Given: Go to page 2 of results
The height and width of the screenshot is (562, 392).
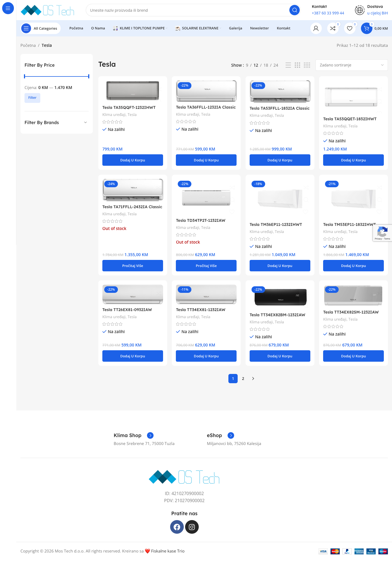Looking at the screenshot, I should click(x=243, y=379).
